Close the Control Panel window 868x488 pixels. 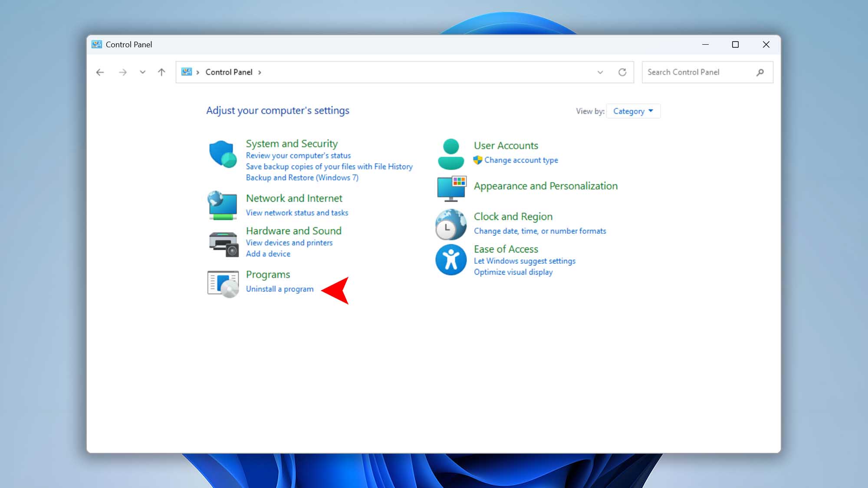pos(766,44)
